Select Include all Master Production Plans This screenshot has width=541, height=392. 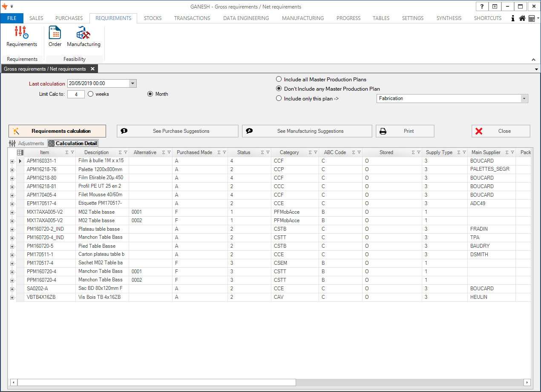point(279,79)
